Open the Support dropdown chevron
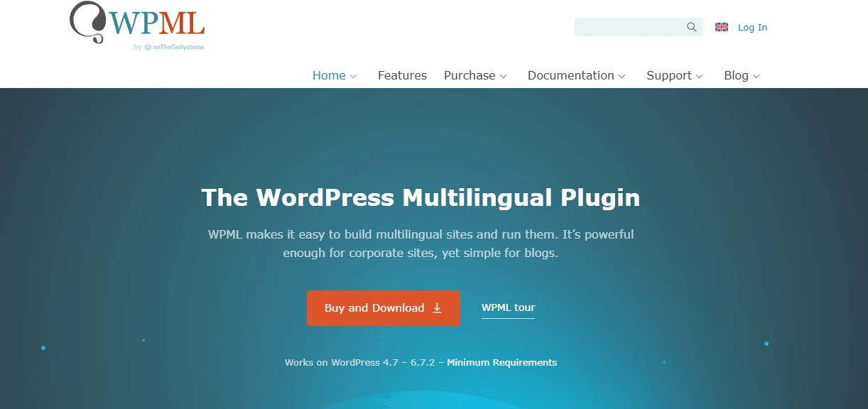Image resolution: width=868 pixels, height=409 pixels. coord(701,76)
